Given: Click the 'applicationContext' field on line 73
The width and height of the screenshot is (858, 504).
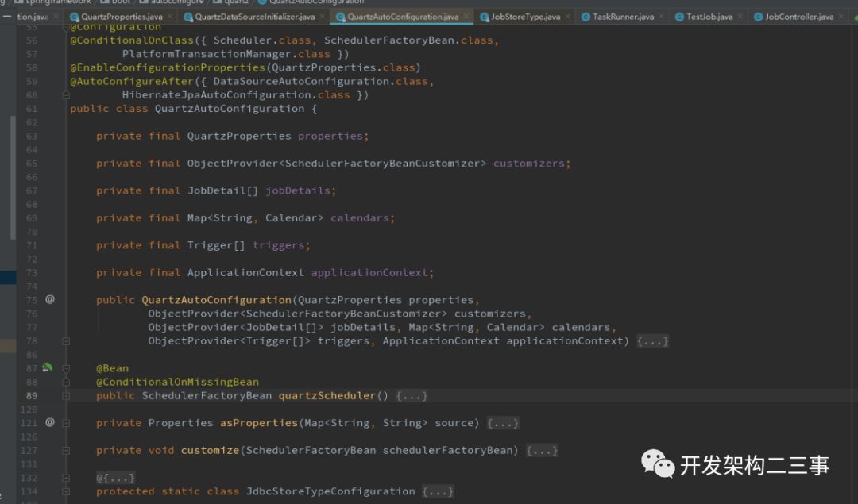Looking at the screenshot, I should (369, 272).
